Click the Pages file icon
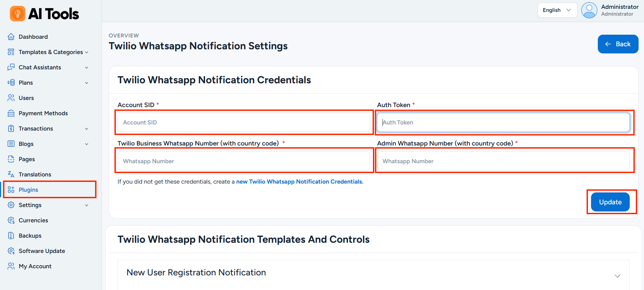Screen dimensions: 644x290 coord(11,159)
